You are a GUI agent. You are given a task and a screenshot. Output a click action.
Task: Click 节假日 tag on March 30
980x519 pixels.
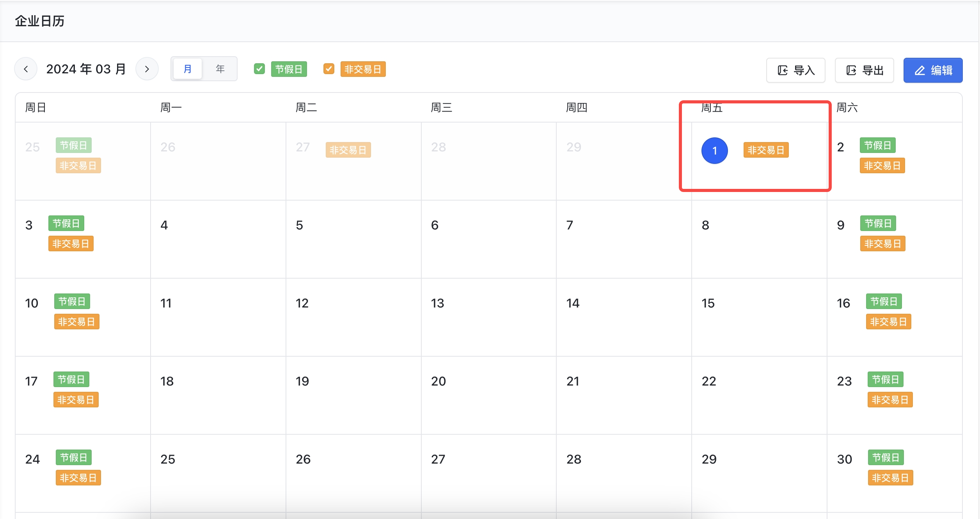point(886,458)
